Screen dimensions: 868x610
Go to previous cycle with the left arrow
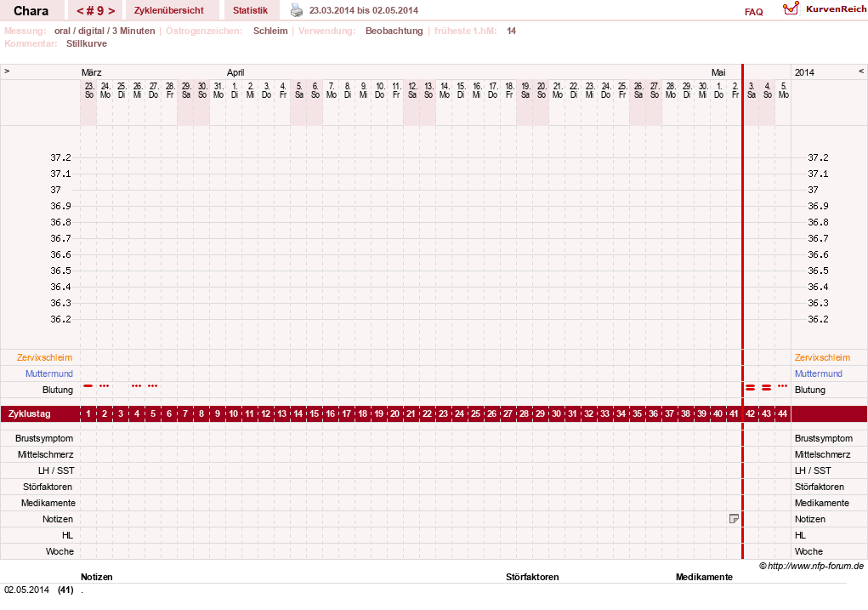point(80,10)
